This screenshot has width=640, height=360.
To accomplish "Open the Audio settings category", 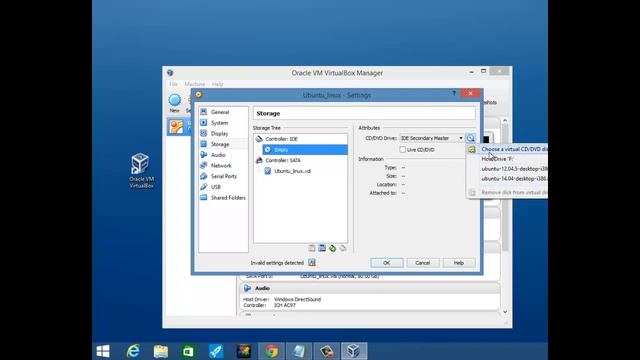I will (218, 155).
